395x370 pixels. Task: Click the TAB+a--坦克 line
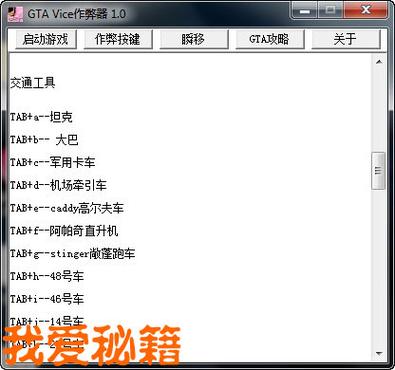[41, 117]
